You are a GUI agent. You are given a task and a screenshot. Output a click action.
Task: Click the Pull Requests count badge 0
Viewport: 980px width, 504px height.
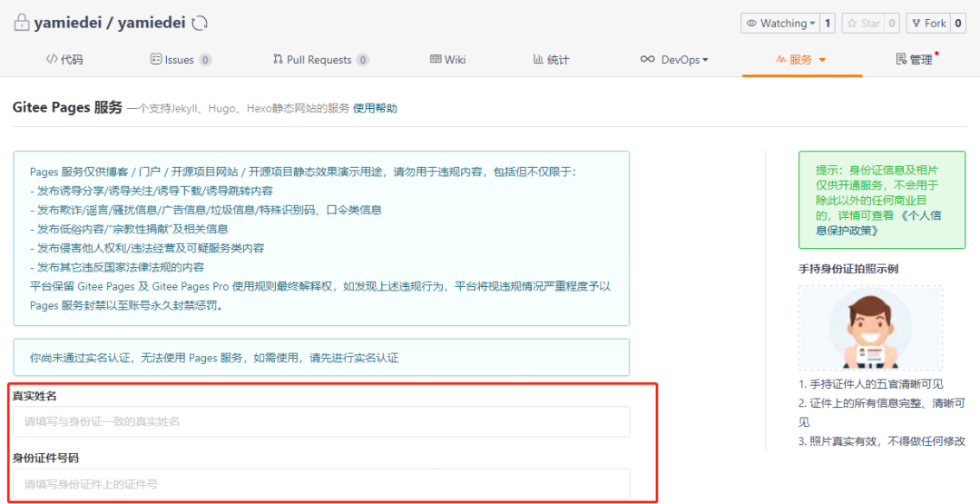pyautogui.click(x=362, y=60)
